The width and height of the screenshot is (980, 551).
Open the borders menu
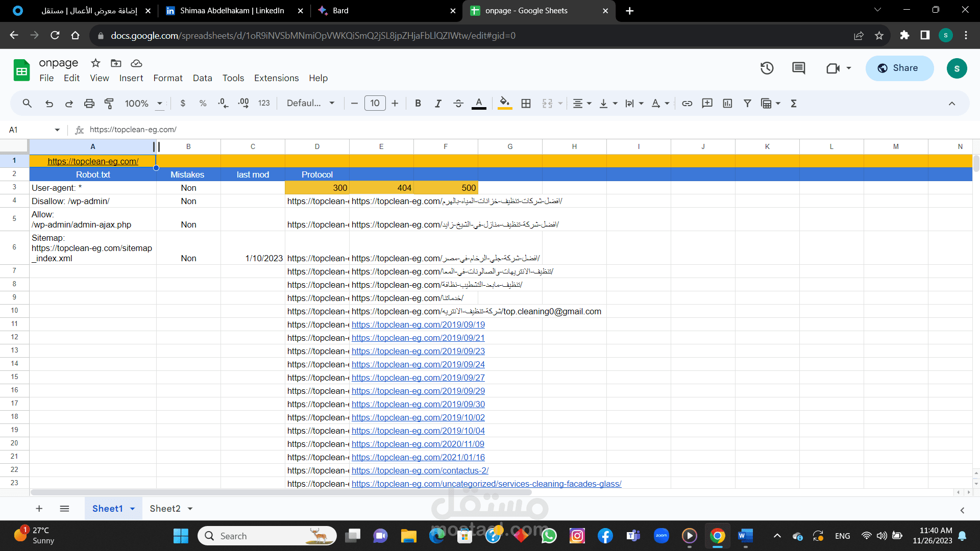coord(526,103)
